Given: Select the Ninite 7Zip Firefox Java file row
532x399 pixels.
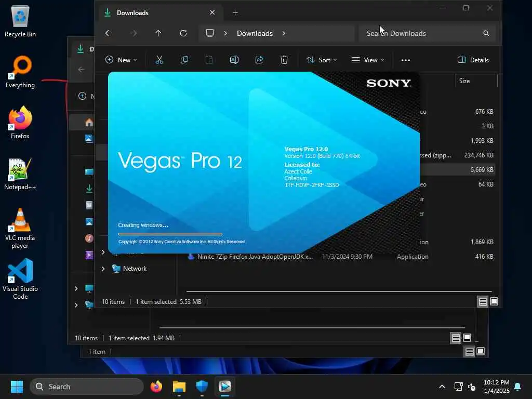Looking at the screenshot, I should coord(340,257).
